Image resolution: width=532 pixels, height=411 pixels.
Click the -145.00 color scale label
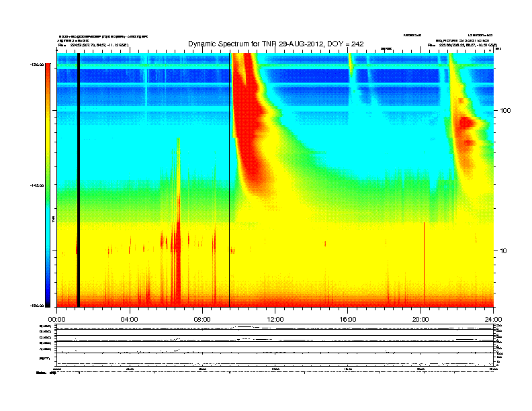tap(37, 185)
